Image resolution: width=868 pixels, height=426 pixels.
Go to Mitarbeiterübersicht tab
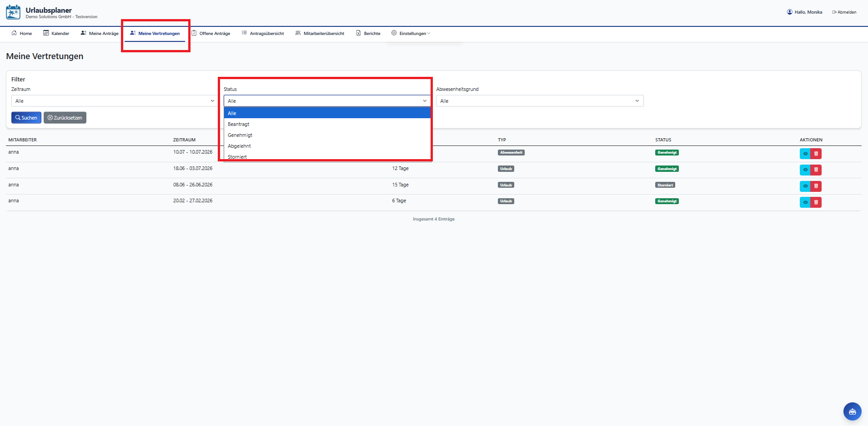tap(320, 33)
